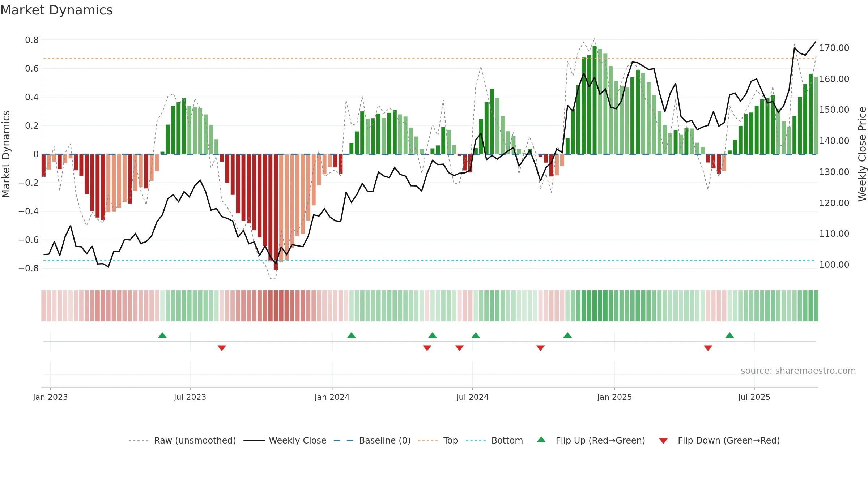Click the −0.4 left axis tick label
Screen dimensions: 868x488
tap(29, 211)
